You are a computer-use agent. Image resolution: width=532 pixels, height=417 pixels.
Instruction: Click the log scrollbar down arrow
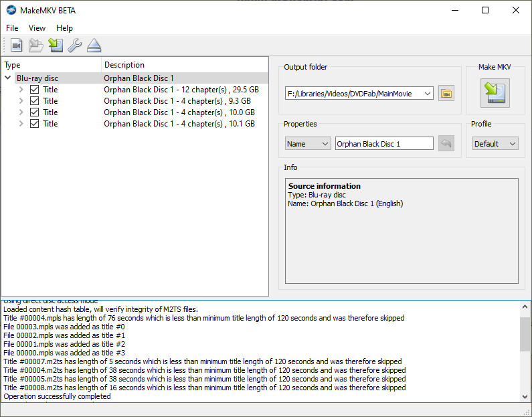pyautogui.click(x=525, y=396)
